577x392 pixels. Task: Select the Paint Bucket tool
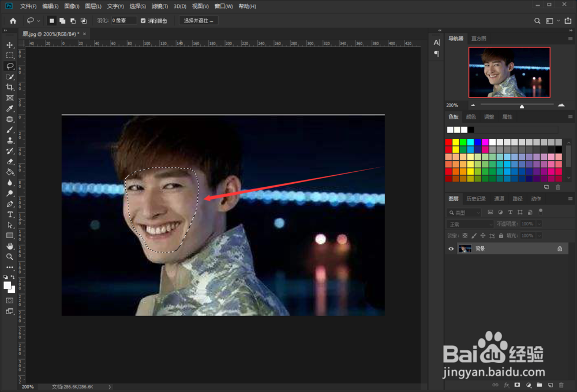[10, 172]
